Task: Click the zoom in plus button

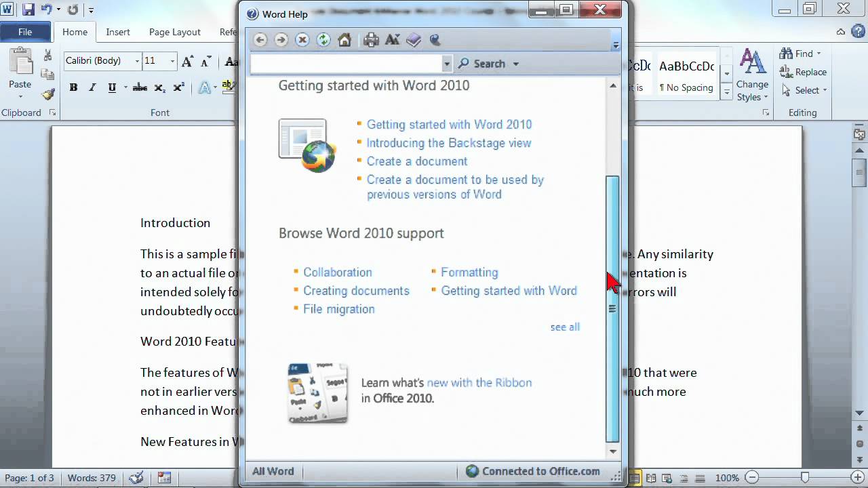Action: [859, 478]
